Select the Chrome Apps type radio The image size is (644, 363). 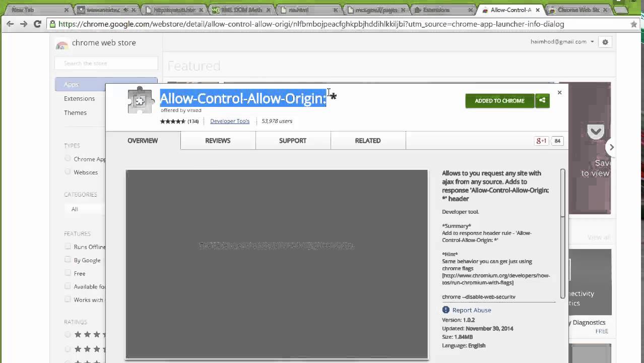pyautogui.click(x=68, y=158)
